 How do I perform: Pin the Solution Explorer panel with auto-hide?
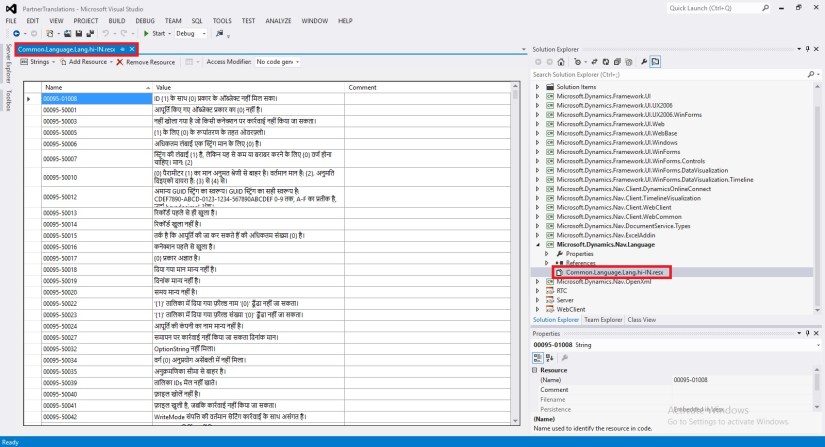point(808,49)
